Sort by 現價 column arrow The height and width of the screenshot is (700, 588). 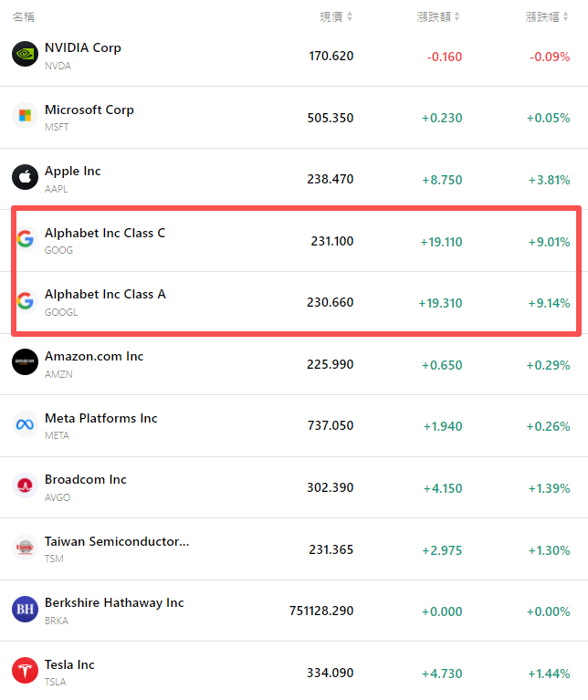[350, 16]
